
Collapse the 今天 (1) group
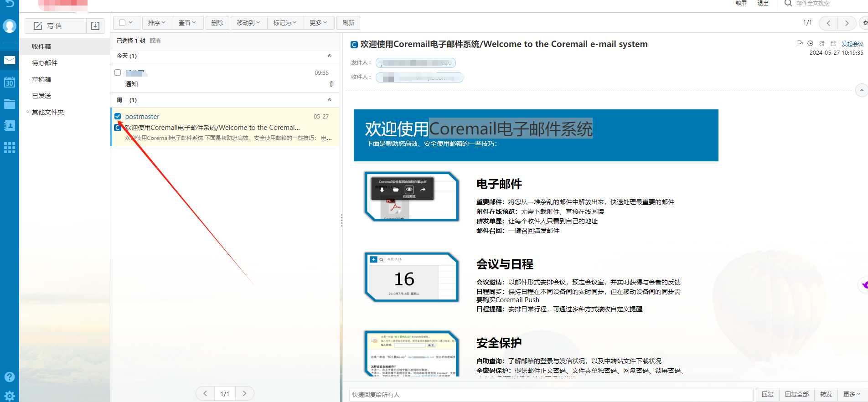pyautogui.click(x=330, y=56)
